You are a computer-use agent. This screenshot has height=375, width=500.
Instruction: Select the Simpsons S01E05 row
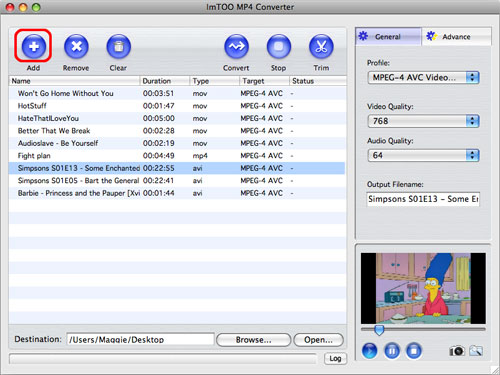[177, 181]
